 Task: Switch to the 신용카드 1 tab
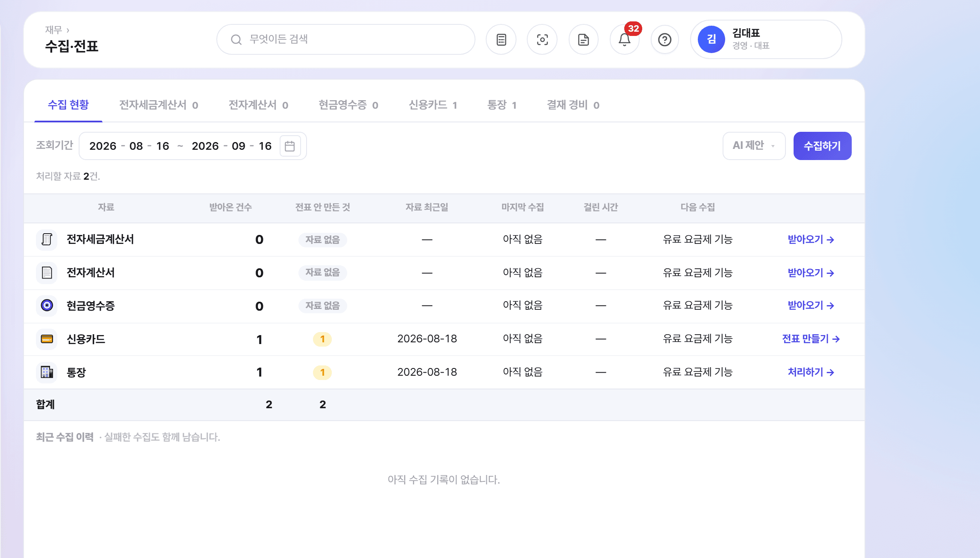tap(433, 105)
